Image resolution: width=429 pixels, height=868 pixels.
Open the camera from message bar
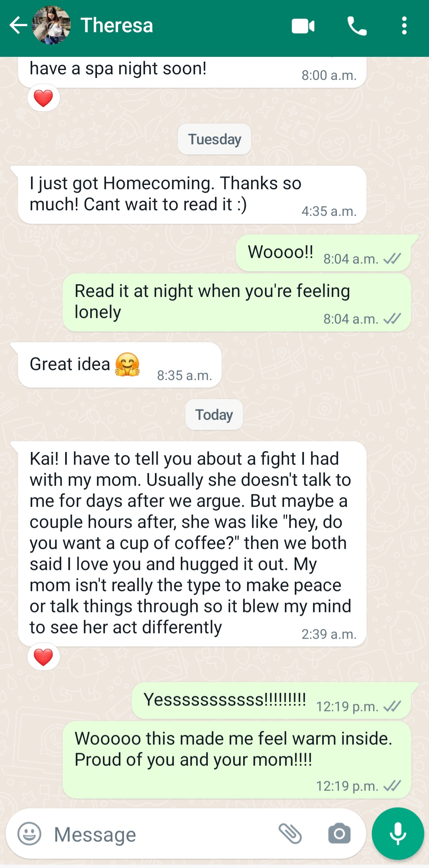pyautogui.click(x=339, y=833)
